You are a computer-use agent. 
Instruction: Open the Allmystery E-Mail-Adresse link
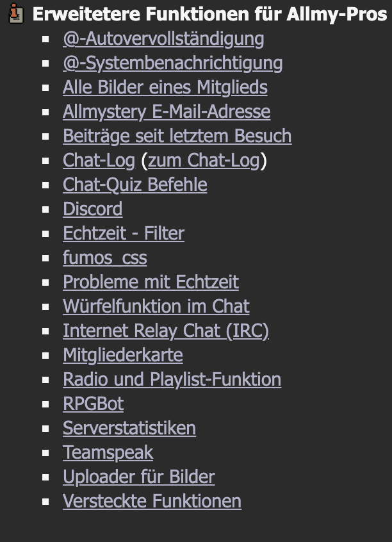point(167,111)
